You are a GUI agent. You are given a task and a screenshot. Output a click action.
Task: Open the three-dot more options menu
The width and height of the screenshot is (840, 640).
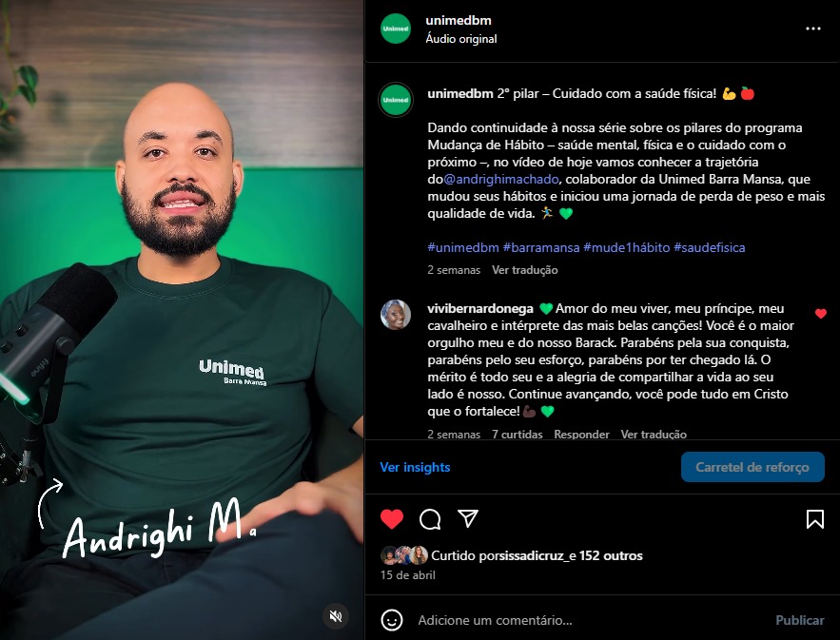(813, 29)
